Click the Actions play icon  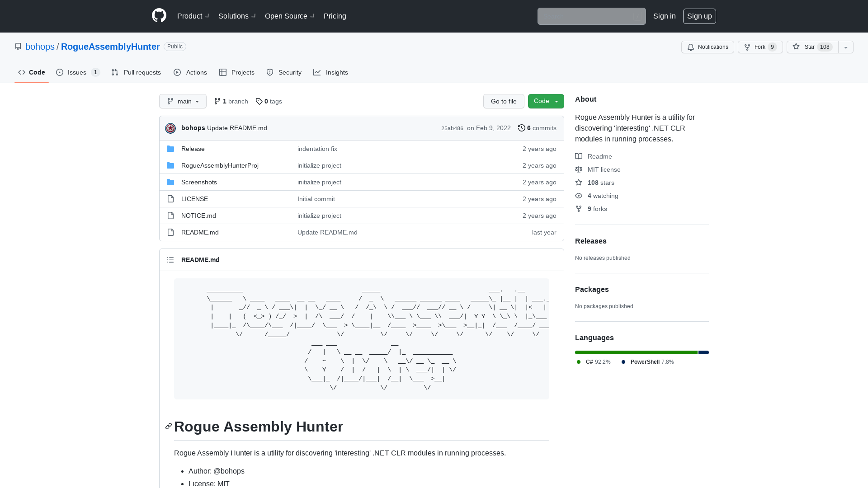tap(177, 72)
